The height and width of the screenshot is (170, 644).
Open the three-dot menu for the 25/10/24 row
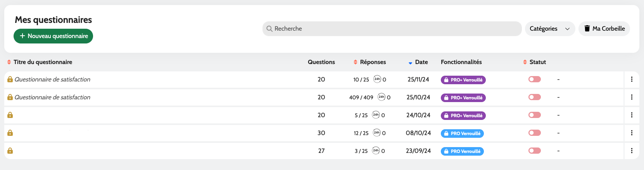[x=632, y=97]
